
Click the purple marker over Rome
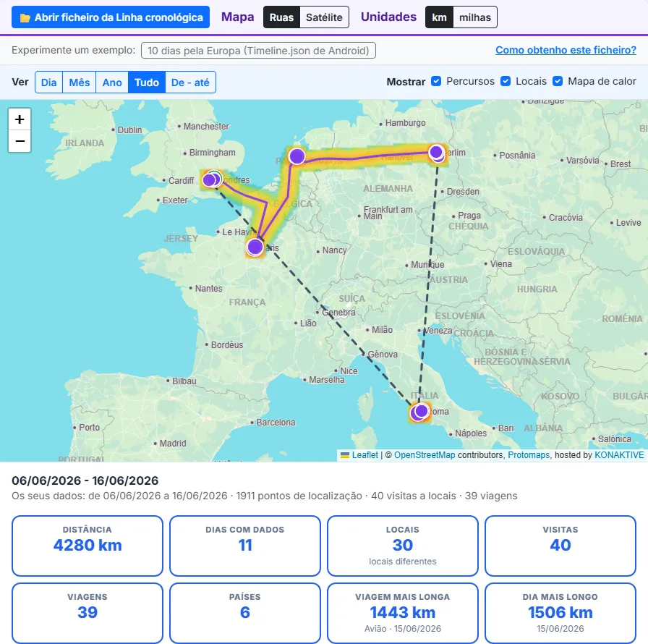[x=420, y=412]
